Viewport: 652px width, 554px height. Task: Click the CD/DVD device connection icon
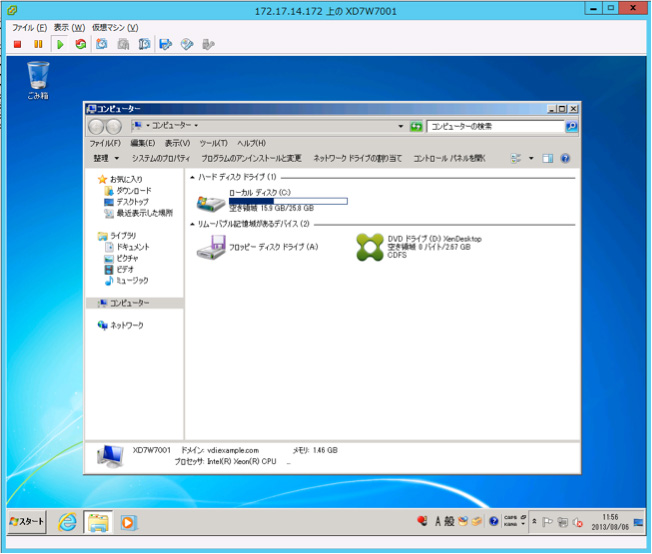point(187,44)
